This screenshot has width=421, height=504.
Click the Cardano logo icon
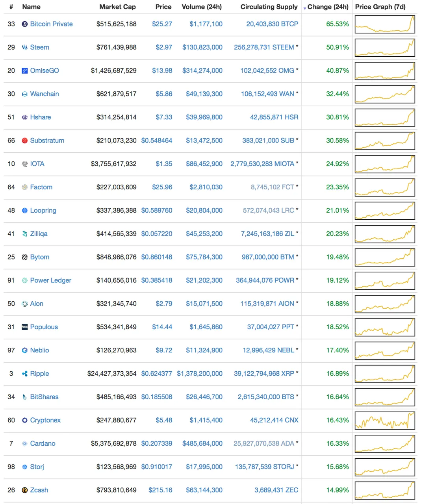[25, 443]
